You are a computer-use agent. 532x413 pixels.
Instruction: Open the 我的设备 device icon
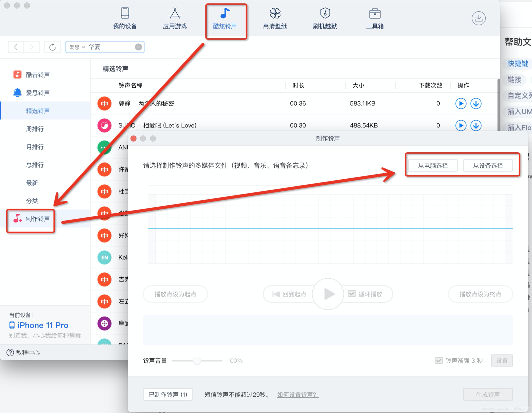pos(125,13)
